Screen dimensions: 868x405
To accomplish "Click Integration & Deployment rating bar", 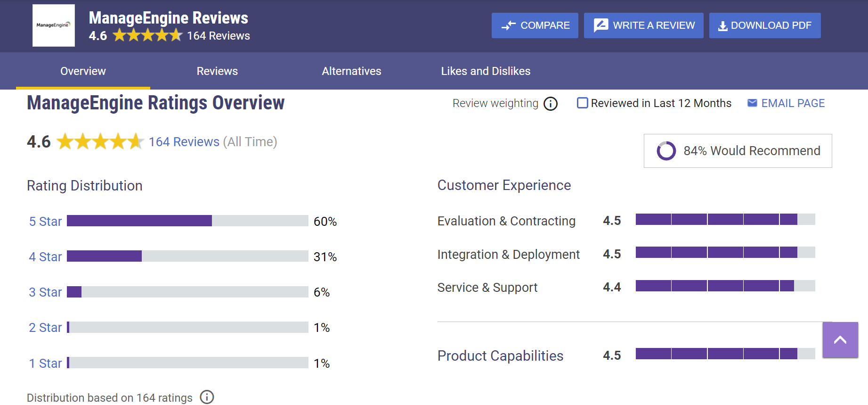I will pyautogui.click(x=725, y=252).
